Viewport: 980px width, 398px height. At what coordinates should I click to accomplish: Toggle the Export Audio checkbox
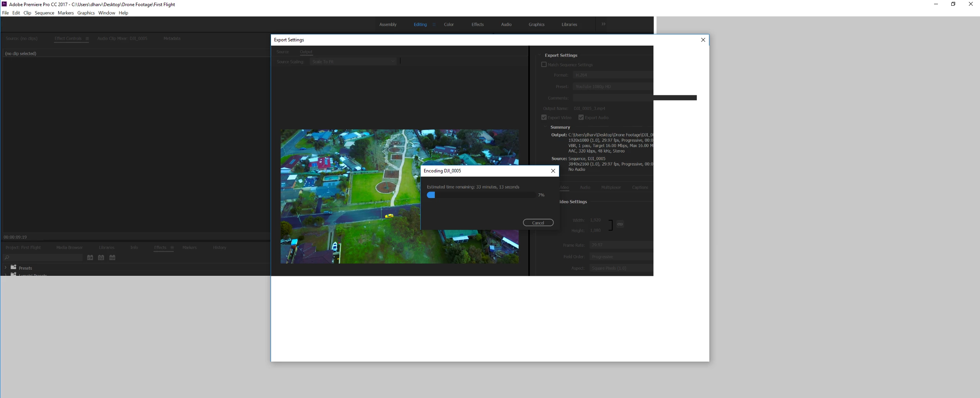coord(581,117)
